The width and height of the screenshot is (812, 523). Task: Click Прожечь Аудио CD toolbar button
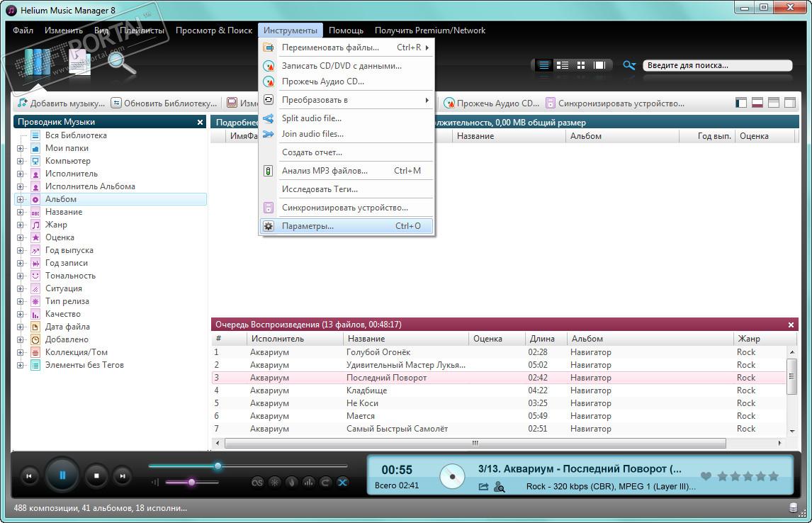tap(492, 103)
